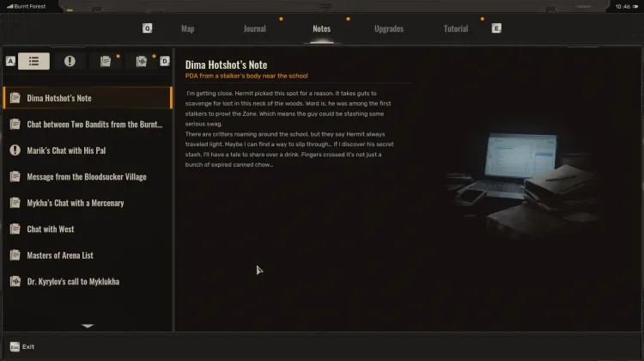This screenshot has height=361, width=644.
Task: Click the Esc key icon
Action: (15, 346)
